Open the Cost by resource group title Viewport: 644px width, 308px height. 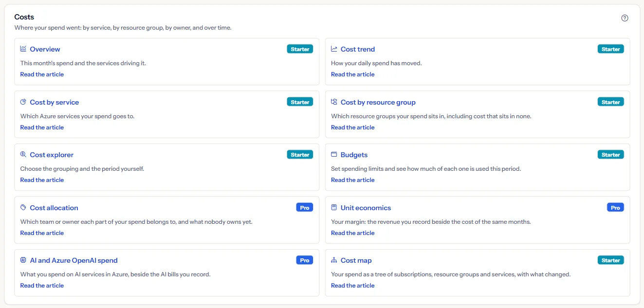[x=378, y=102]
